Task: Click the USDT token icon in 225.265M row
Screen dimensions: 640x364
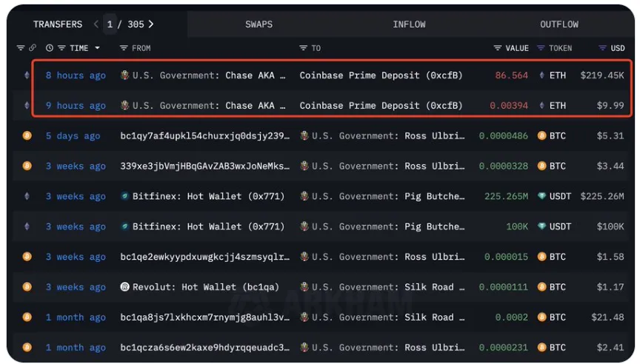Action: point(542,197)
